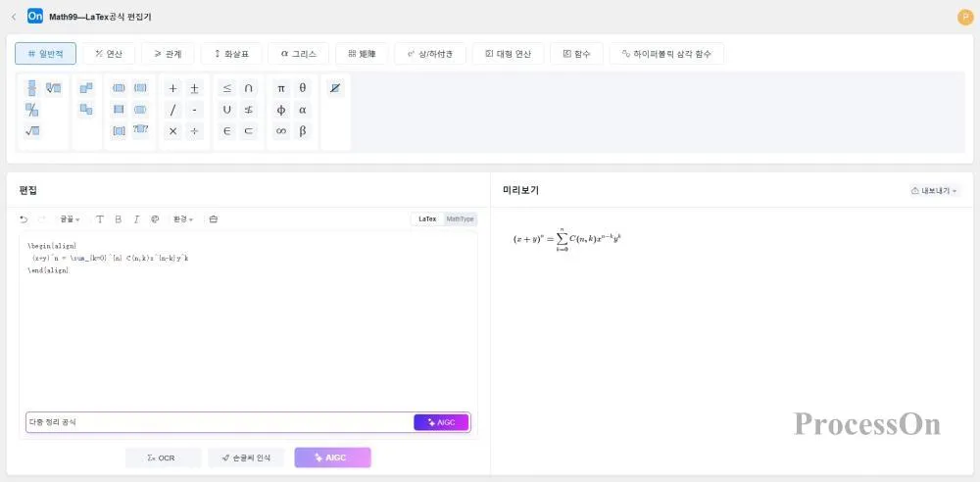Switch editor to LaTex mode
The width and height of the screenshot is (980, 482).
point(427,219)
